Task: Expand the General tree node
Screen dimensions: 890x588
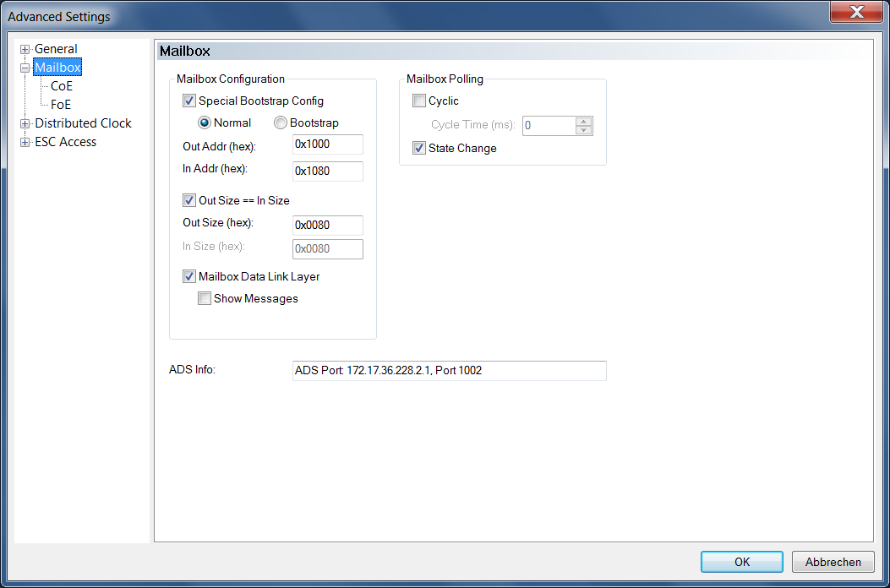Action: [x=25, y=49]
